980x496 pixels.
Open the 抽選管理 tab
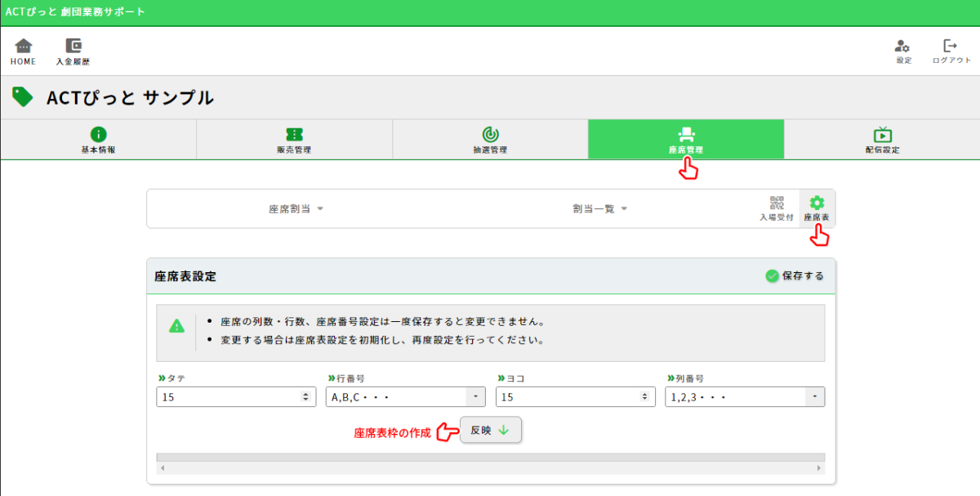pyautogui.click(x=490, y=140)
